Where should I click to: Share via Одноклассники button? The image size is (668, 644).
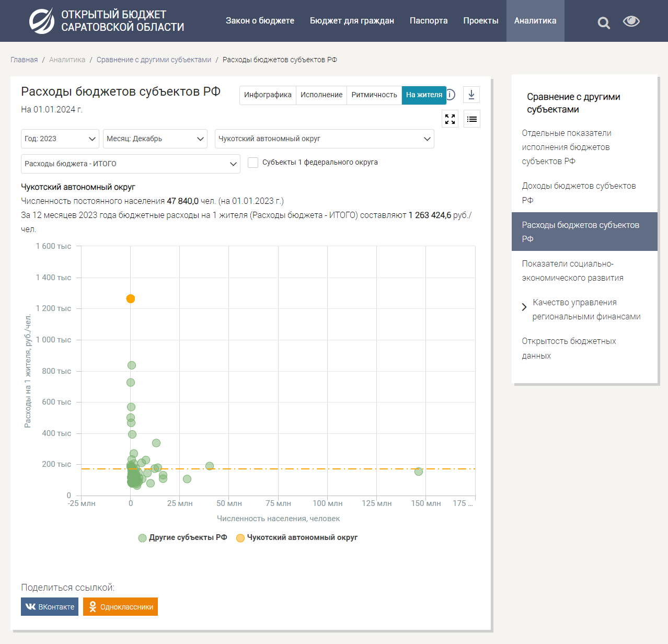[x=120, y=607]
